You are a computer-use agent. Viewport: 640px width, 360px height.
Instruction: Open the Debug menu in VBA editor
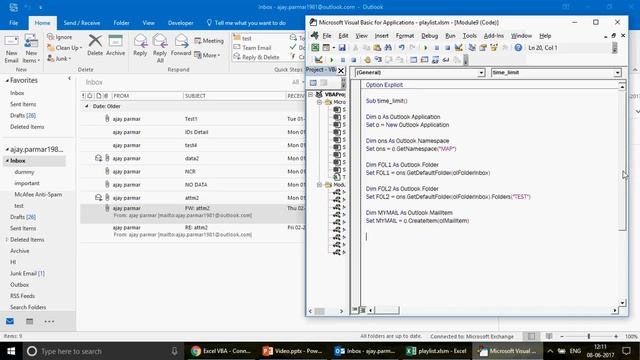429,36
